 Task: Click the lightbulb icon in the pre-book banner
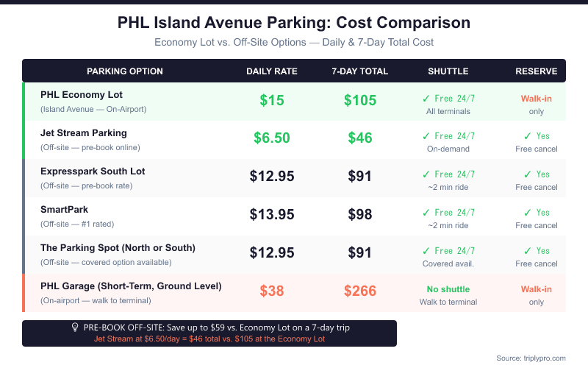point(76,327)
